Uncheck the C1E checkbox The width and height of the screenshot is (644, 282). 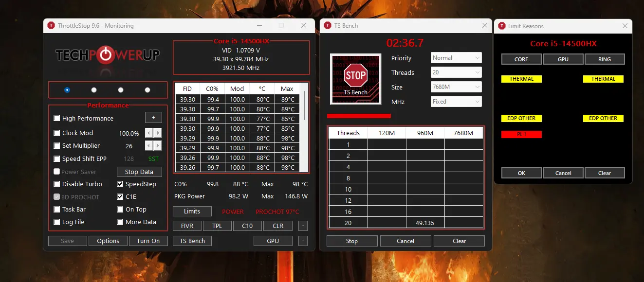point(120,197)
